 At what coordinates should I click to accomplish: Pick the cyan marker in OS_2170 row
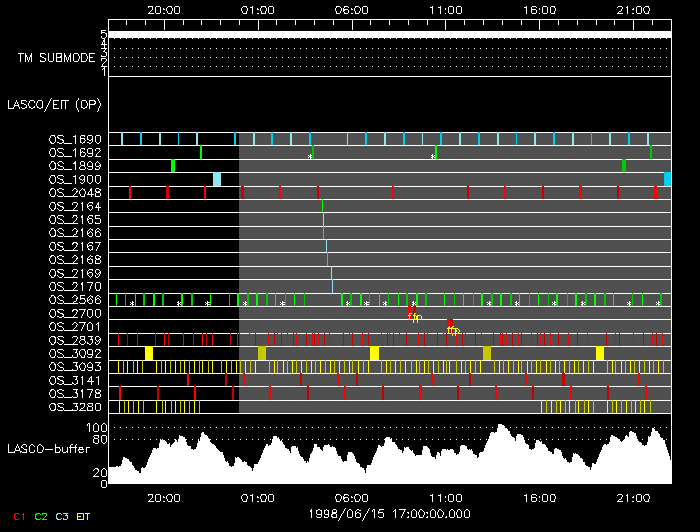click(x=332, y=286)
